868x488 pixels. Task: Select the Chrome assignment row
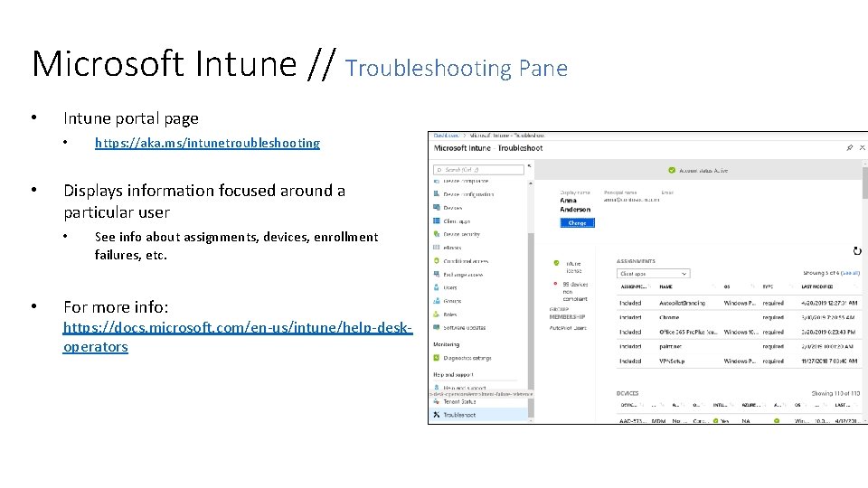tap(739, 317)
